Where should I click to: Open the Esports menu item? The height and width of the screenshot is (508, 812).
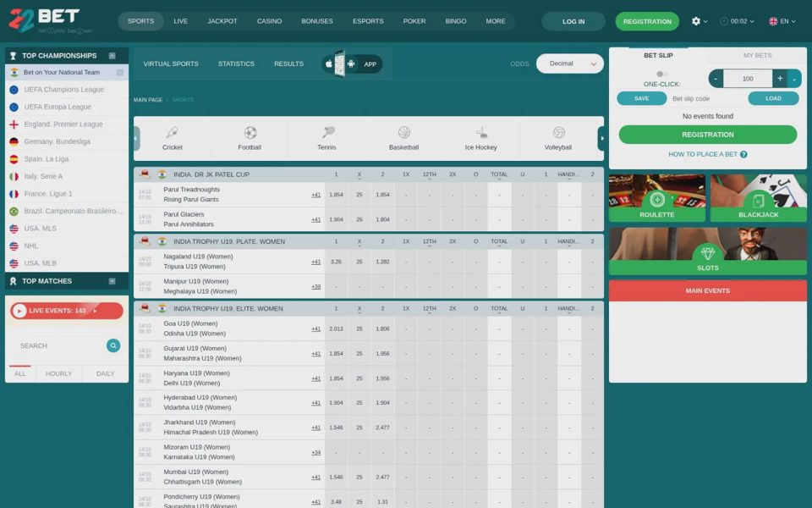point(368,21)
